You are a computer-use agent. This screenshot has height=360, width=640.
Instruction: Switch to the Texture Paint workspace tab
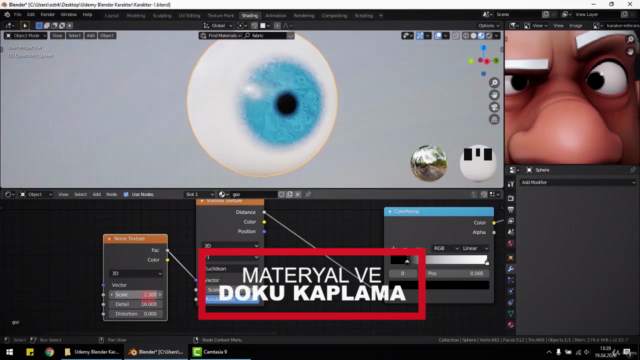tap(221, 16)
